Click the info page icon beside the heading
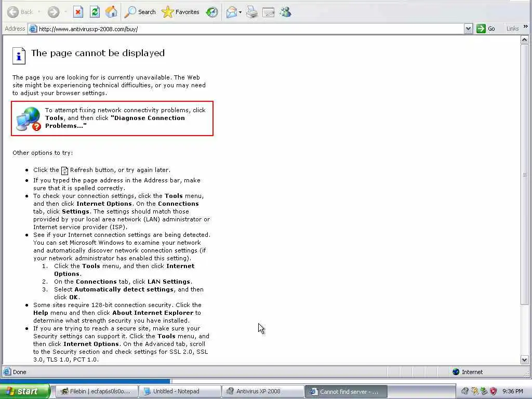Screen dimensions: 532x399 (x=19, y=56)
